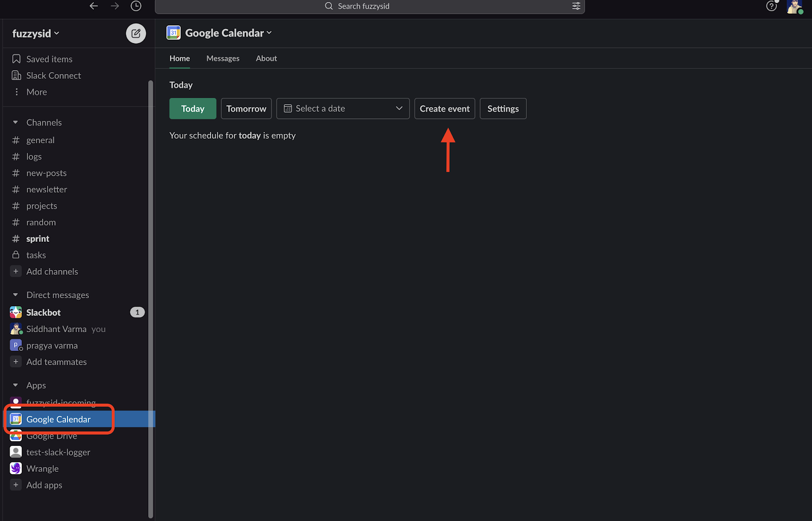This screenshot has width=812, height=521.
Task: Open the history clock icon
Action: click(x=136, y=6)
